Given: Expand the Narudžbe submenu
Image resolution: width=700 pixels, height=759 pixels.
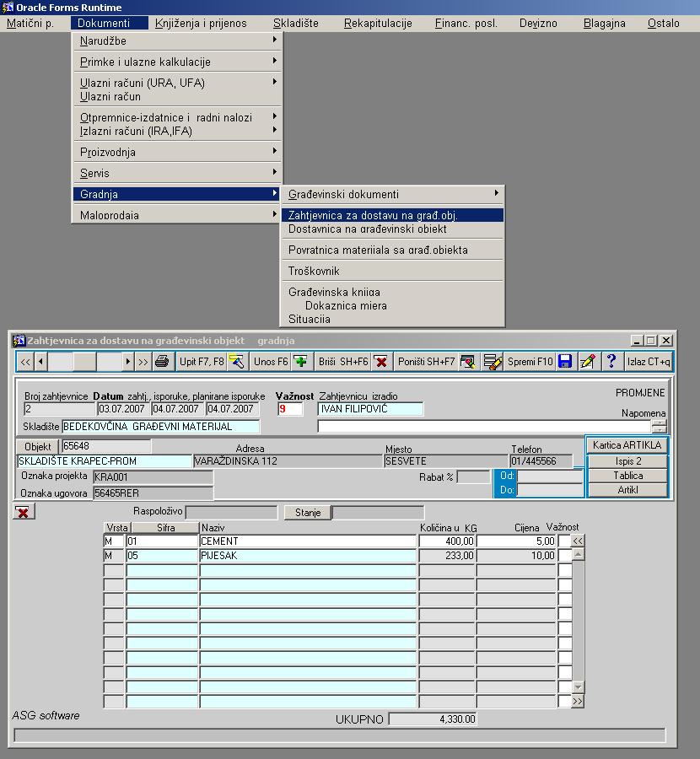Looking at the screenshot, I should [x=177, y=40].
